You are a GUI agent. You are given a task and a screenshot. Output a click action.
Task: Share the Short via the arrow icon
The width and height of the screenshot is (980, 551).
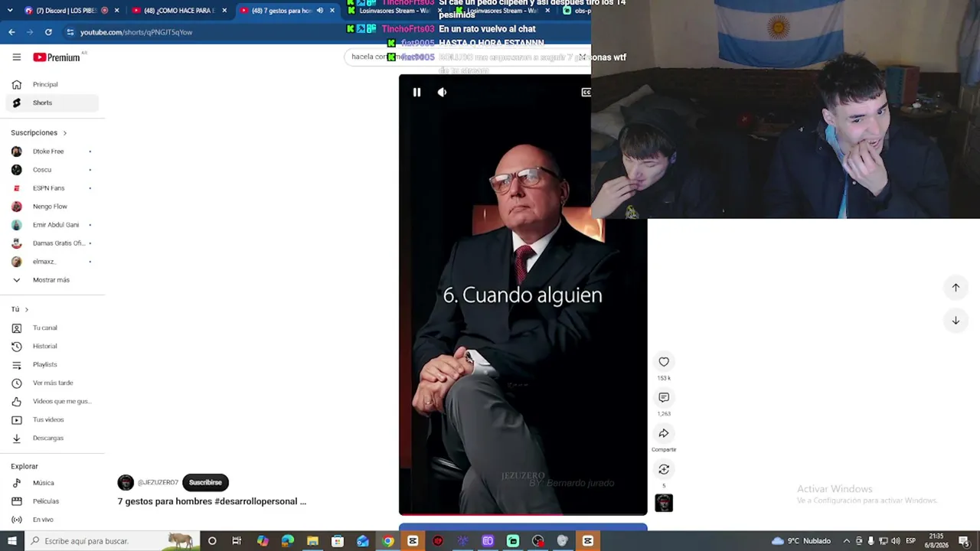(664, 433)
